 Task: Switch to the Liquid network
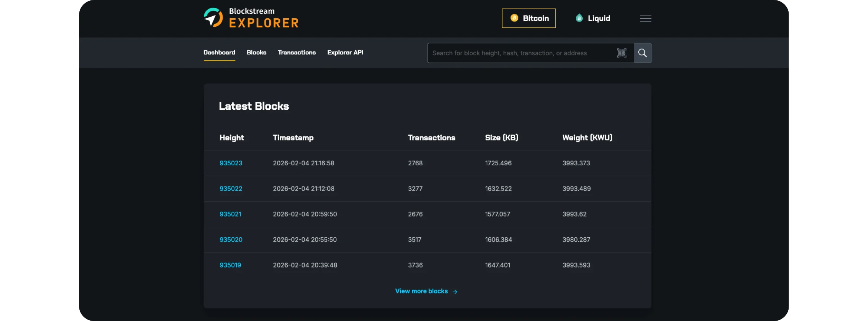tap(593, 18)
